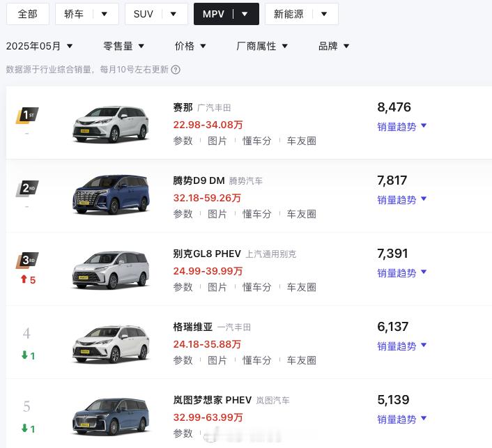The image size is (492, 448).
Task: Expand the 新能源 dropdown arrow
Action: coord(324,14)
